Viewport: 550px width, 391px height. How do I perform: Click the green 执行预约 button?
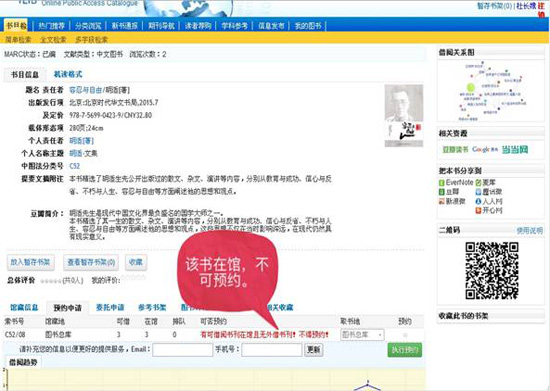coord(405,350)
